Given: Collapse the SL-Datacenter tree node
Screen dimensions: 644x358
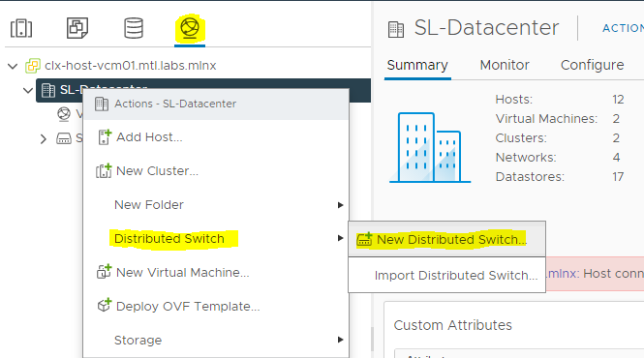Looking at the screenshot, I should (28, 90).
